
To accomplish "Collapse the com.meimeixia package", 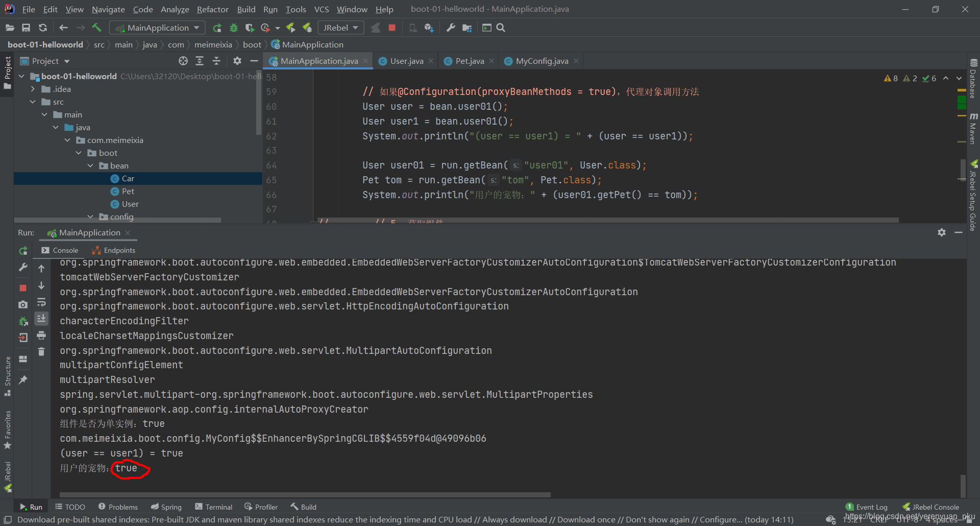I will (67, 140).
